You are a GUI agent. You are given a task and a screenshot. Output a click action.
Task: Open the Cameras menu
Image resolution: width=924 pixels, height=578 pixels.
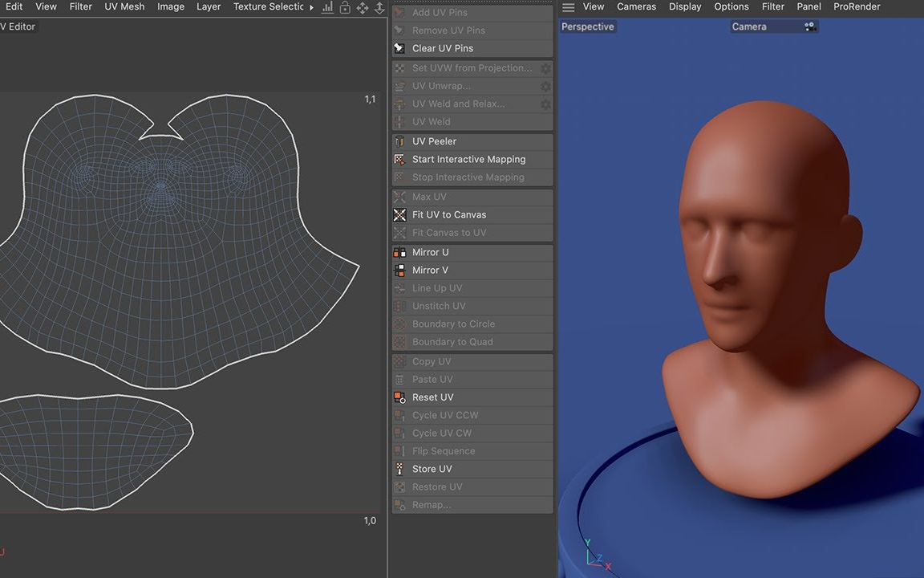[636, 6]
